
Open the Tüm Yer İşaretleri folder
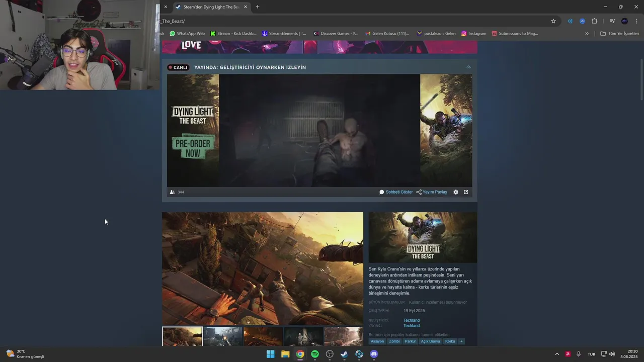(x=619, y=34)
